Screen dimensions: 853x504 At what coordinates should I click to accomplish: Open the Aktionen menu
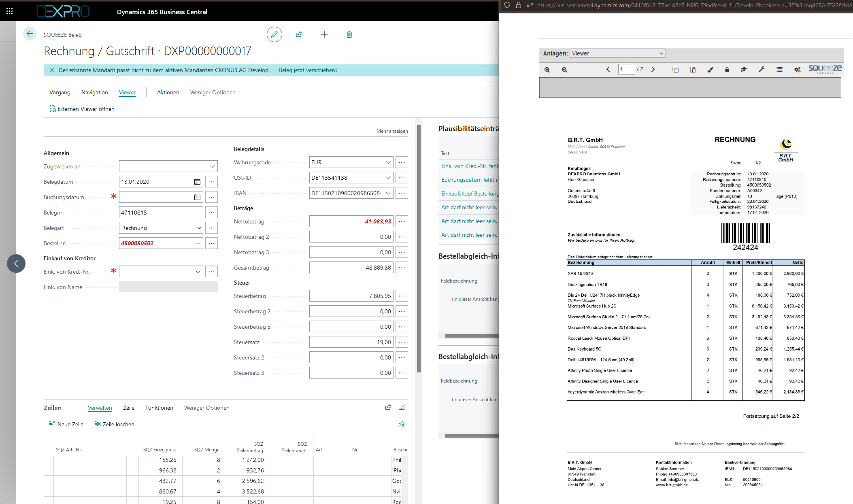pyautogui.click(x=168, y=92)
